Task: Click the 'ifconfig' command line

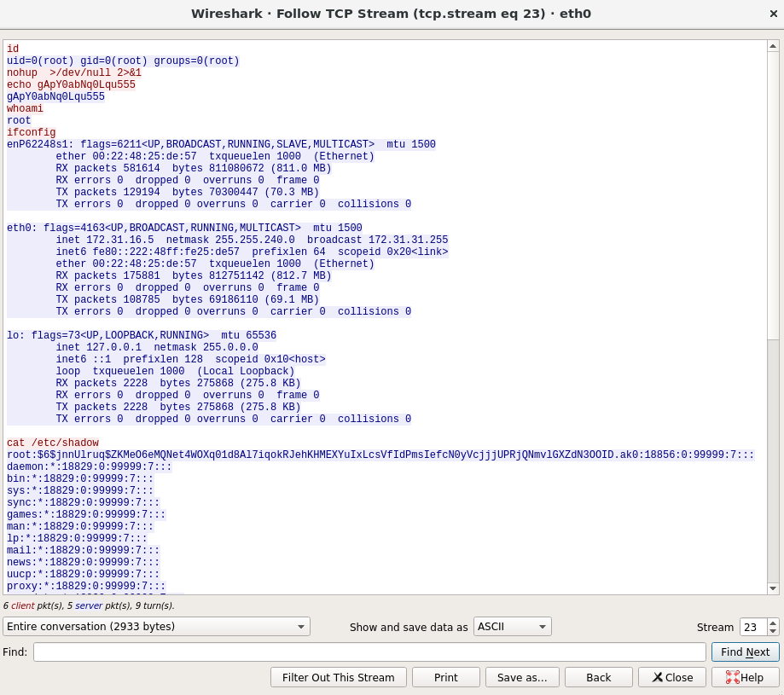Action: pos(31,132)
